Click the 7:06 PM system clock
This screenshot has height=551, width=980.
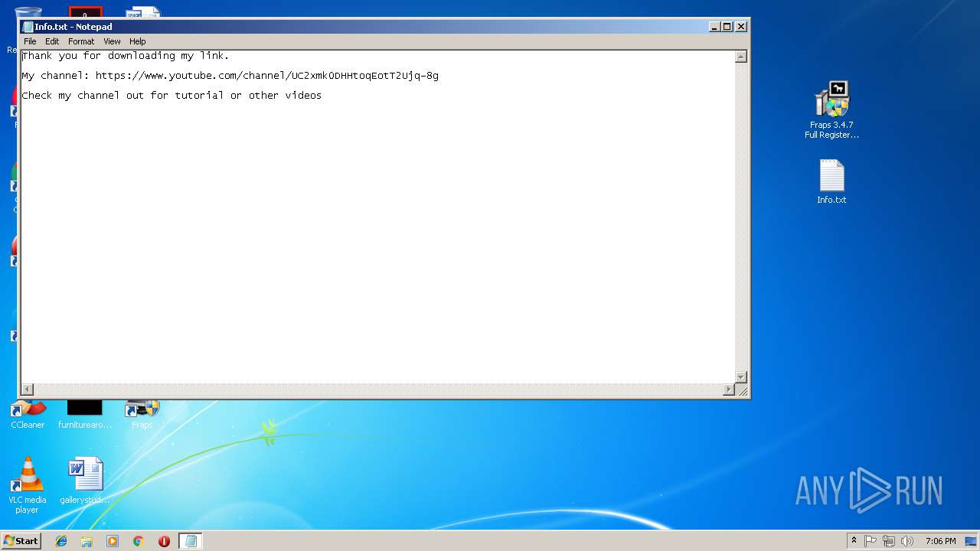coord(940,541)
